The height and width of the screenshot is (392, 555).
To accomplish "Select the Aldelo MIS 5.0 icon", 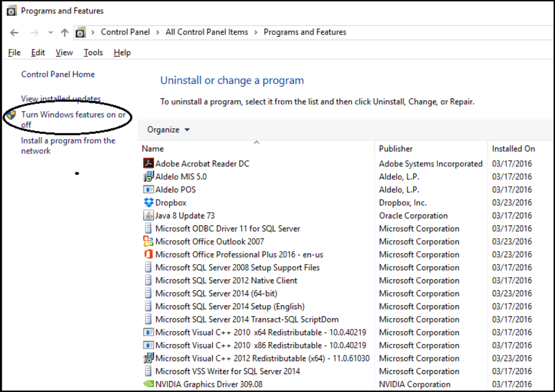I will pos(148,176).
